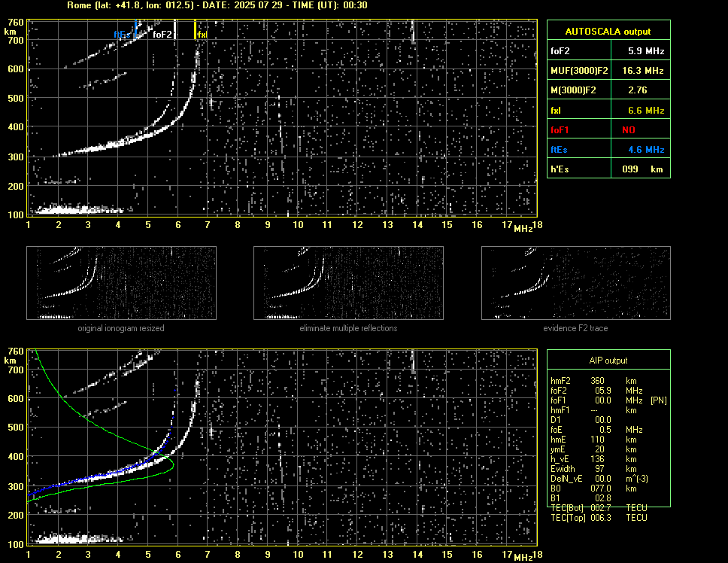Click the red 'foF1' row label
The image size is (728, 563).
tap(560, 130)
